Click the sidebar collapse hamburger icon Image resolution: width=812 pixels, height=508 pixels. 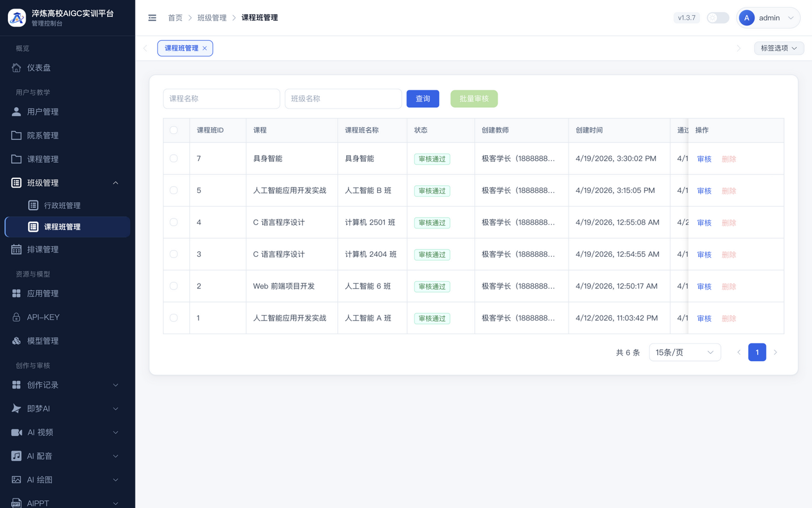(152, 18)
